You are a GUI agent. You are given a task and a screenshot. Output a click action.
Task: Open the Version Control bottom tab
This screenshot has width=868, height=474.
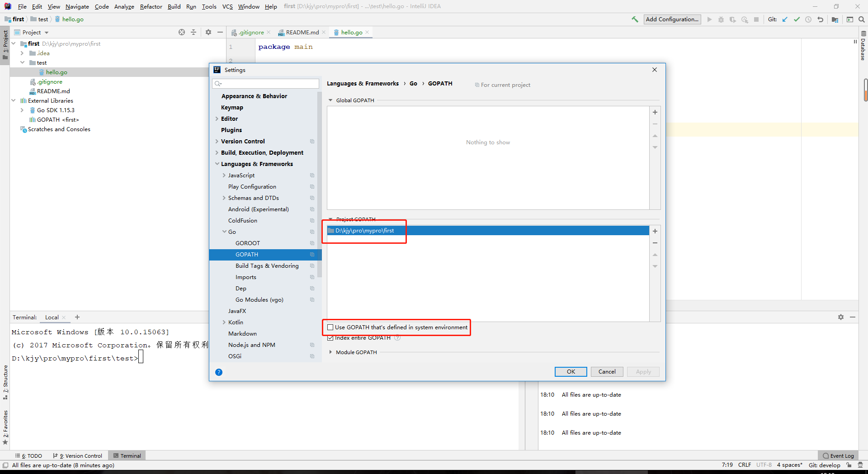78,455
